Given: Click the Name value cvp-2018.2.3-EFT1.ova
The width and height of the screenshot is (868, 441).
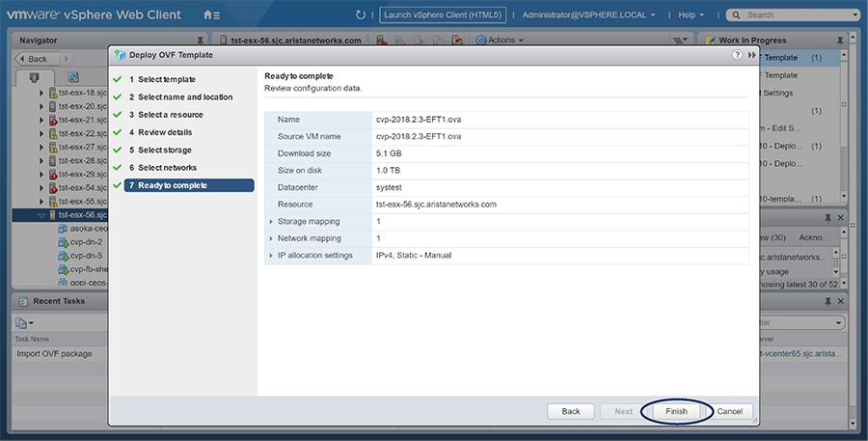Looking at the screenshot, I should 419,120.
